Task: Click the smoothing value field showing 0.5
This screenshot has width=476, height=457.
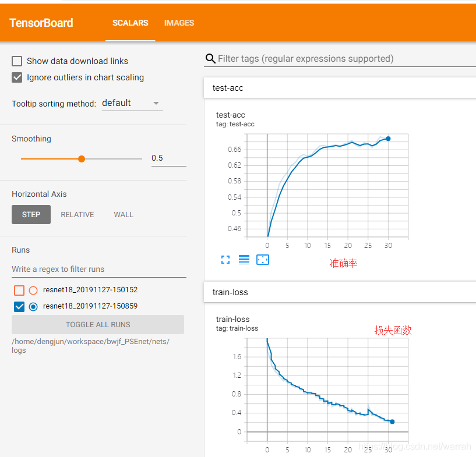Action: click(169, 158)
